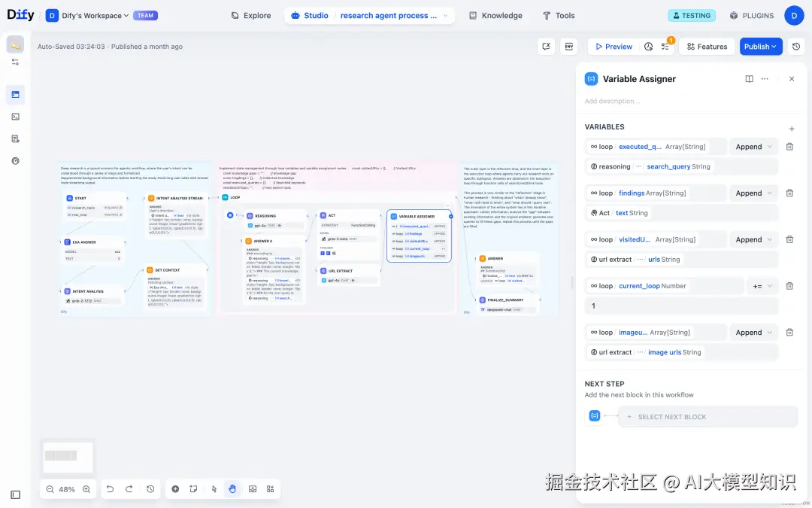Go to the Tools tab
The height and width of the screenshot is (508, 812).
[x=558, y=16]
